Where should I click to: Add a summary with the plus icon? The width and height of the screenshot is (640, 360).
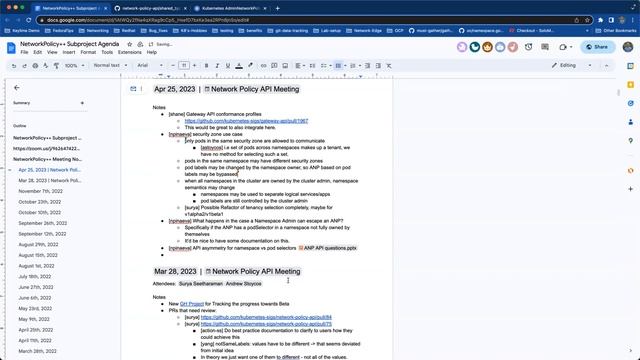(82, 103)
